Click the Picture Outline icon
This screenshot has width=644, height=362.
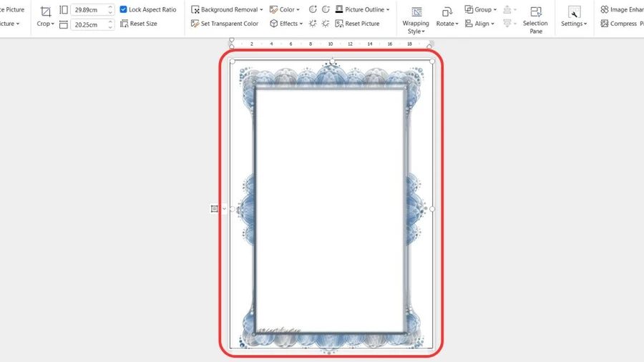(339, 9)
